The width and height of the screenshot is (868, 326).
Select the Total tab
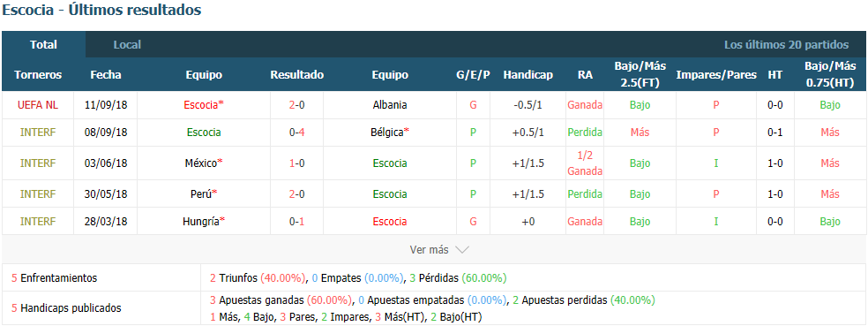pyautogui.click(x=44, y=45)
